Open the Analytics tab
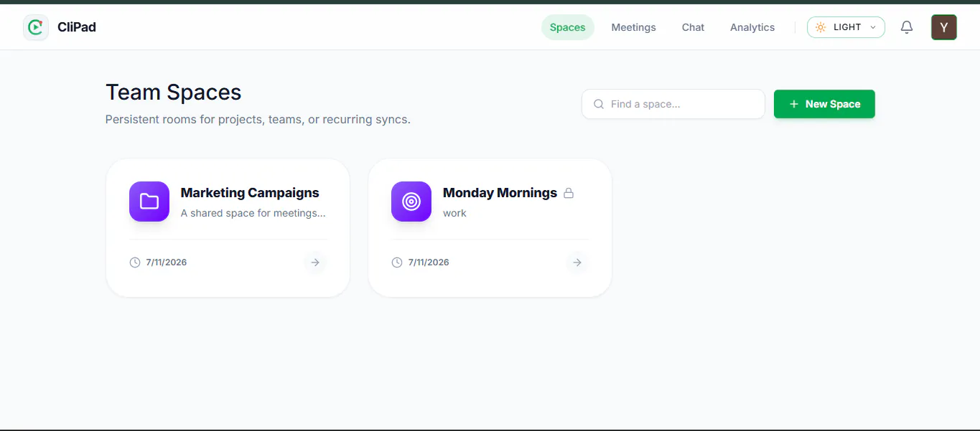Viewport: 980px width, 431px height. coord(752,27)
